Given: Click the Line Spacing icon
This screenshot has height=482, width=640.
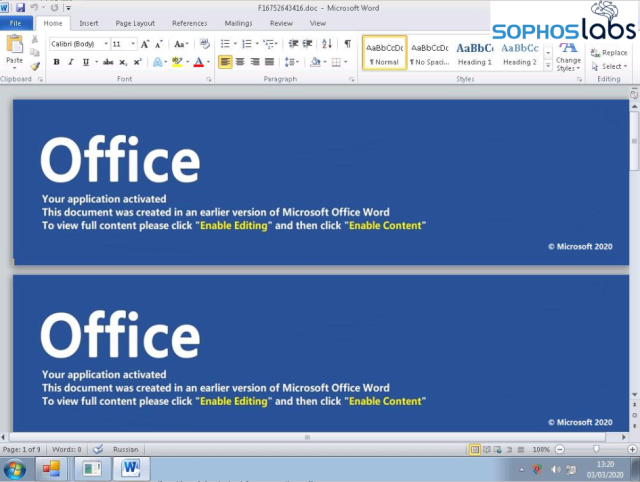Looking at the screenshot, I should pyautogui.click(x=289, y=62).
